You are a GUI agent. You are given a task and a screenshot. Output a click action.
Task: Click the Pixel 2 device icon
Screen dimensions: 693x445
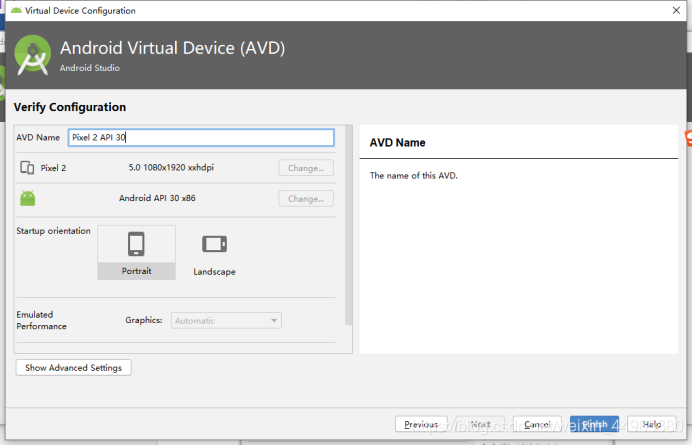pos(27,168)
